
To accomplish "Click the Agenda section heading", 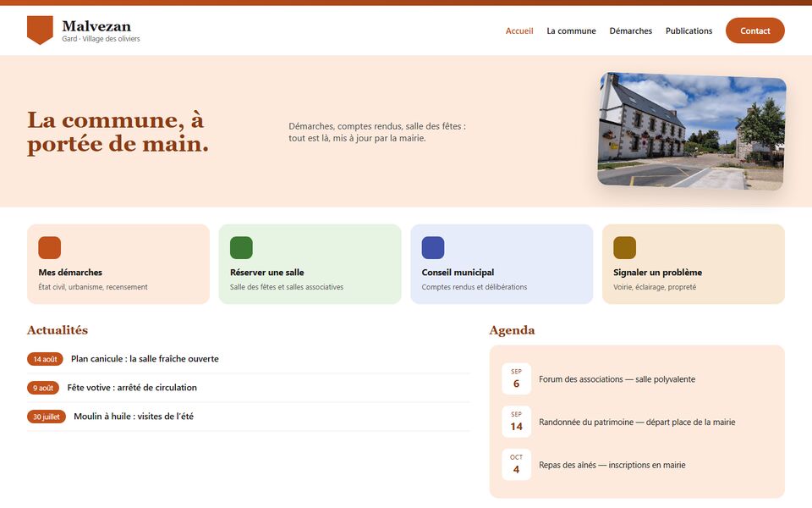I will coord(513,330).
